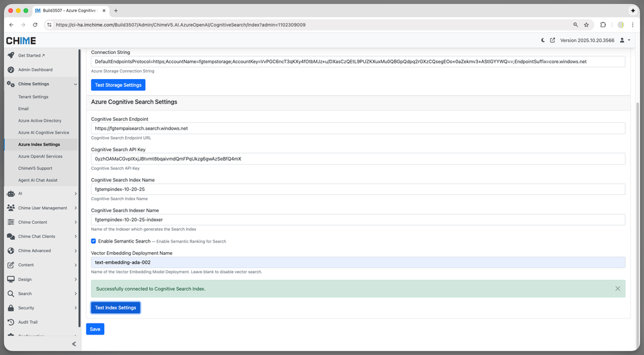Click the Save button
Screen dimensions: 644x355
tap(95, 329)
